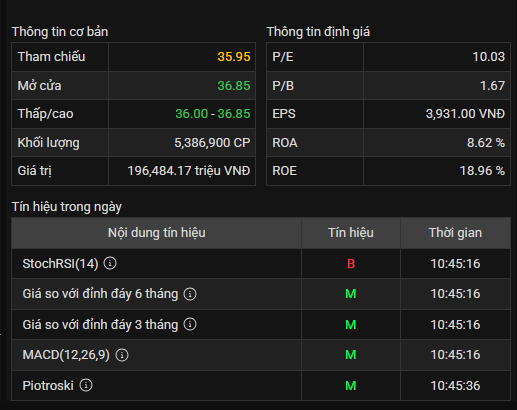Click the Thời gian column header
The height and width of the screenshot is (410, 517).
click(x=455, y=233)
